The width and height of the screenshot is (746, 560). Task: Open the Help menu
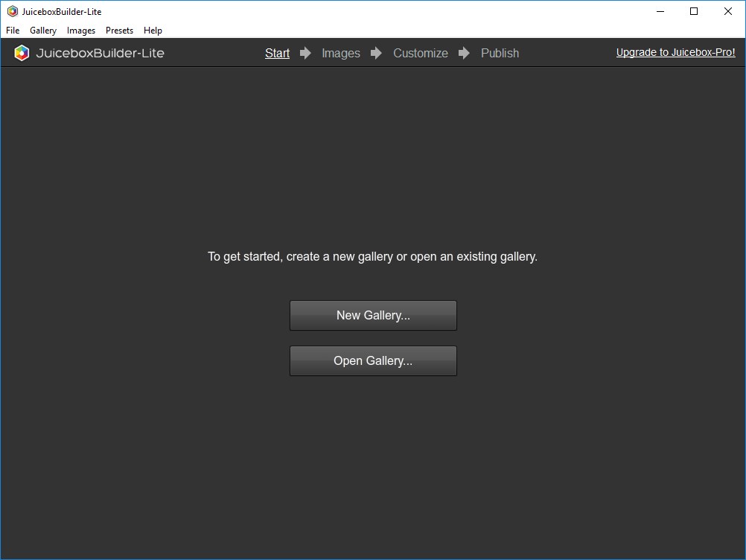153,31
